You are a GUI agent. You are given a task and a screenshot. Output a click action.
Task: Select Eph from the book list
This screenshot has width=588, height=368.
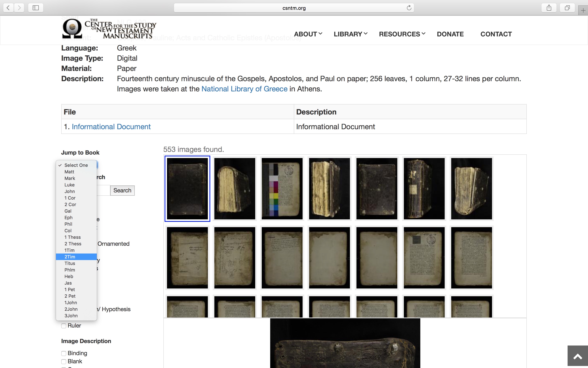76,217
